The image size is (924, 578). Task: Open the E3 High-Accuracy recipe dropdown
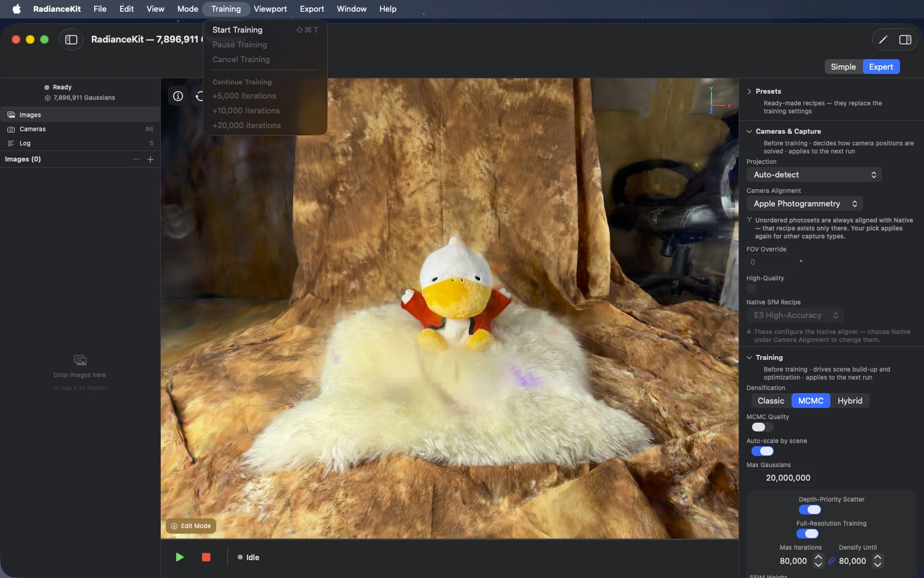pos(795,315)
